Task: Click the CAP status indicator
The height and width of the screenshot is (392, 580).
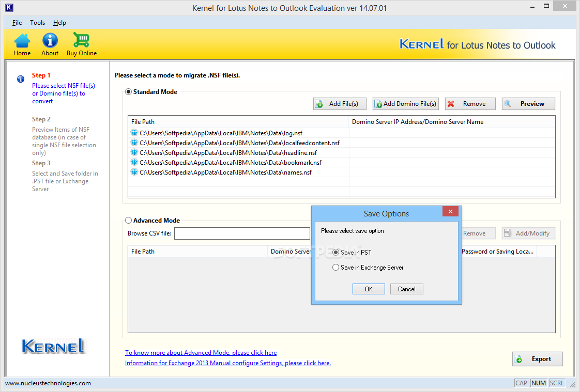Action: (x=521, y=383)
